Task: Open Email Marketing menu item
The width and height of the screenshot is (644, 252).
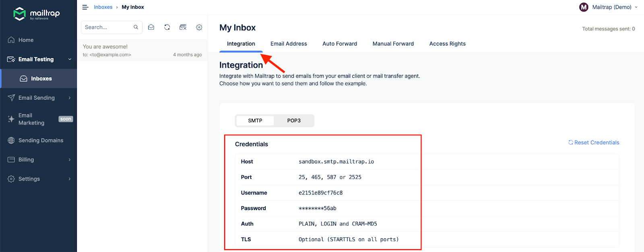Action: click(x=38, y=119)
